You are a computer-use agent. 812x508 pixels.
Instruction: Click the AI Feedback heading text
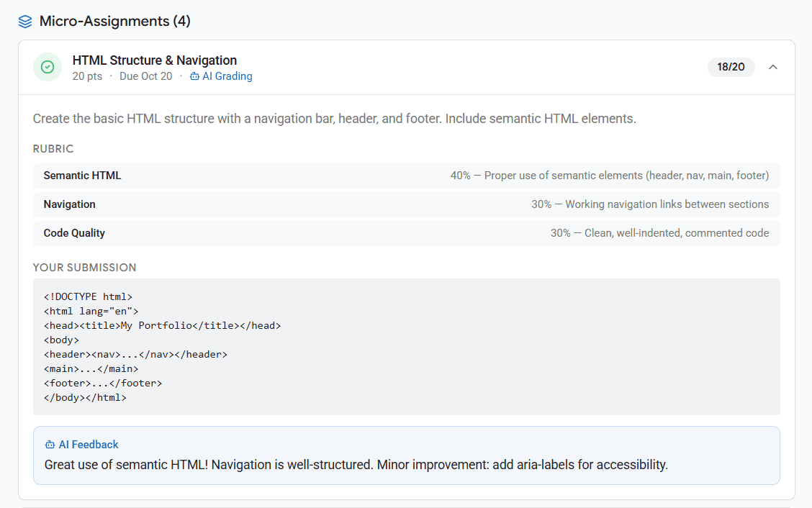click(x=89, y=445)
